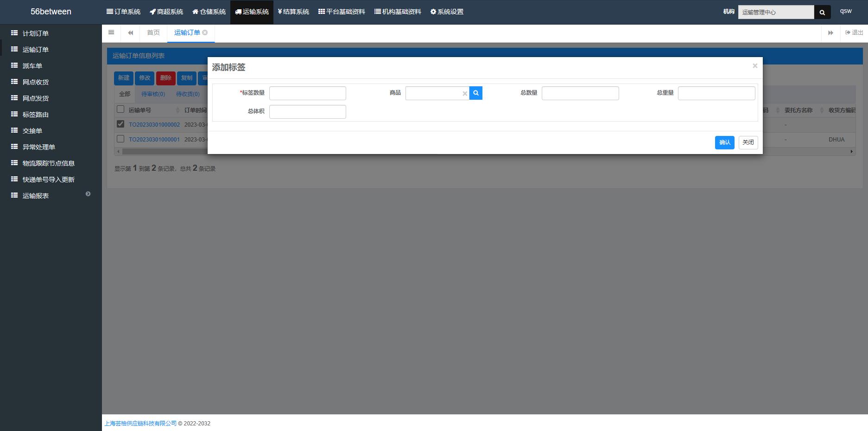Click the red 删除 button
This screenshot has width=868, height=431.
[x=166, y=78]
